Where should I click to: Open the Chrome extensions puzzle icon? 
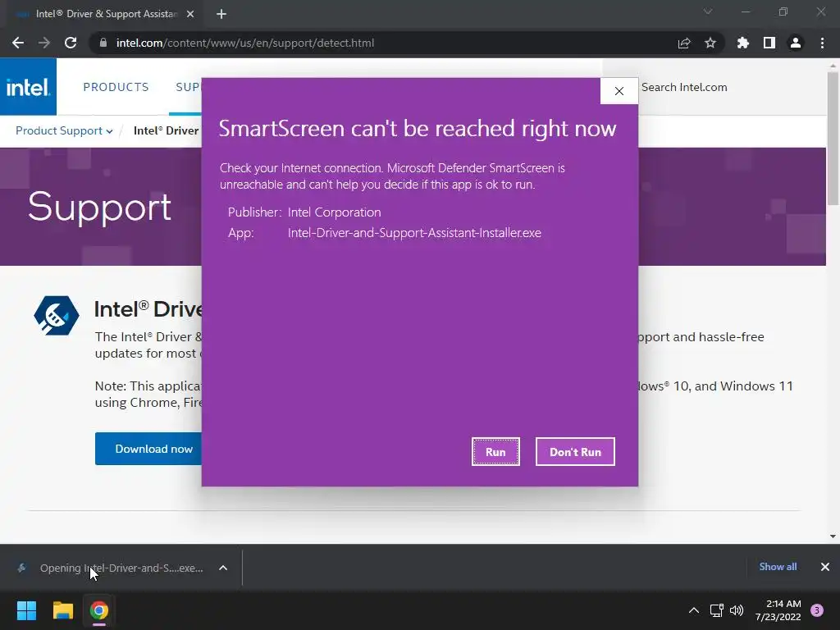coord(743,43)
